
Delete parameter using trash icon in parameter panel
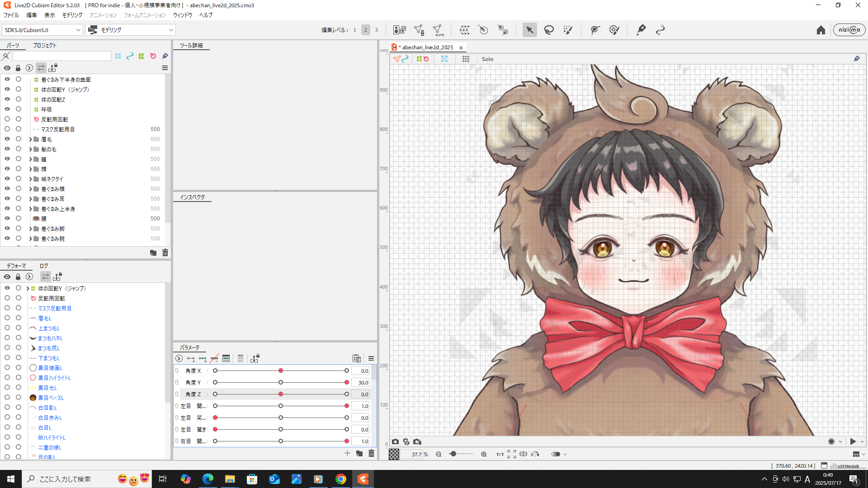pyautogui.click(x=371, y=453)
